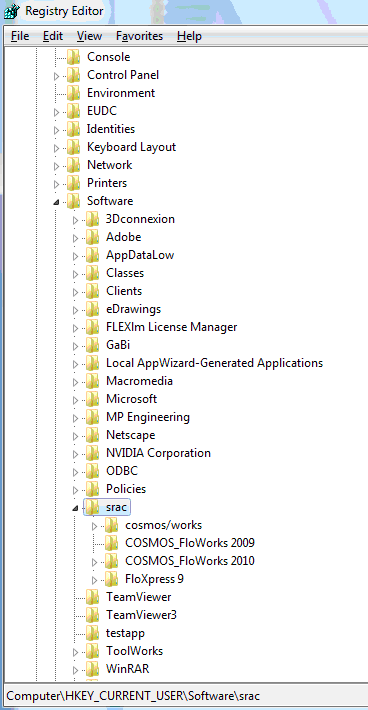The image size is (368, 710).
Task: Collapse the Software key
Action: (56, 202)
